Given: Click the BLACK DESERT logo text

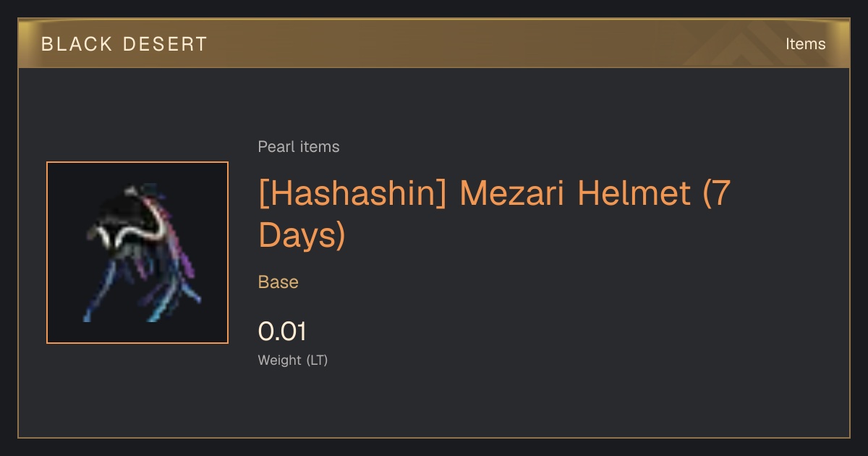Looking at the screenshot, I should click(124, 44).
